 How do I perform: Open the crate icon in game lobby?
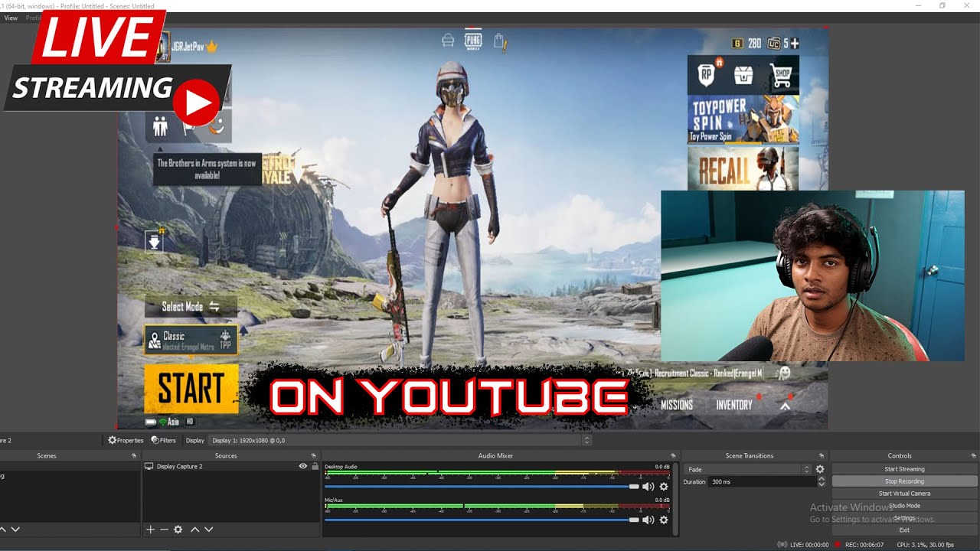tap(743, 75)
